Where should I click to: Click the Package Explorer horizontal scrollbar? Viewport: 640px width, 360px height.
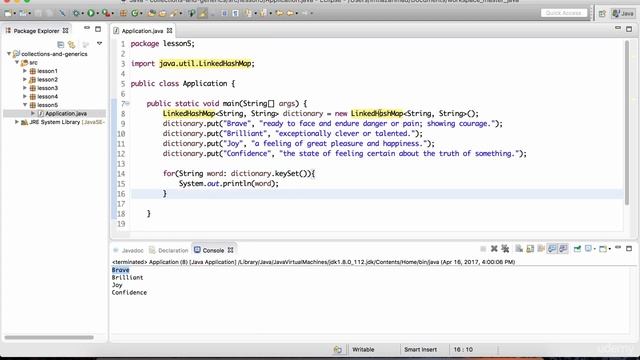tap(49, 337)
